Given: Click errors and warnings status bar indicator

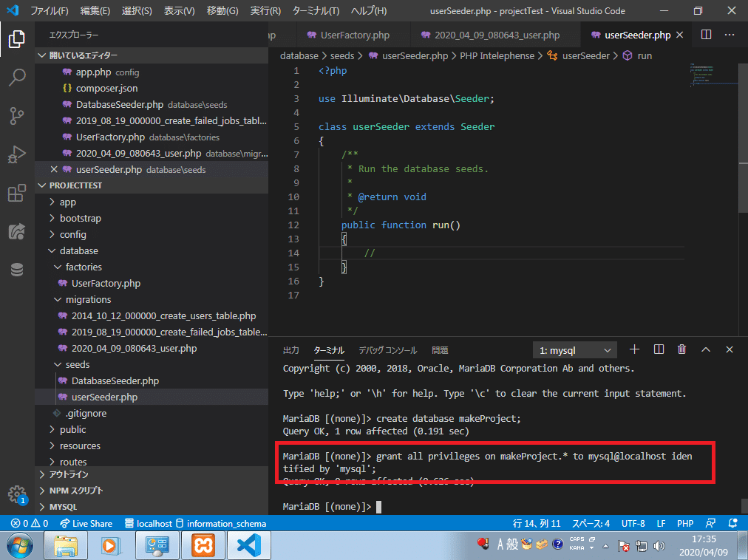Looking at the screenshot, I should click(x=30, y=523).
